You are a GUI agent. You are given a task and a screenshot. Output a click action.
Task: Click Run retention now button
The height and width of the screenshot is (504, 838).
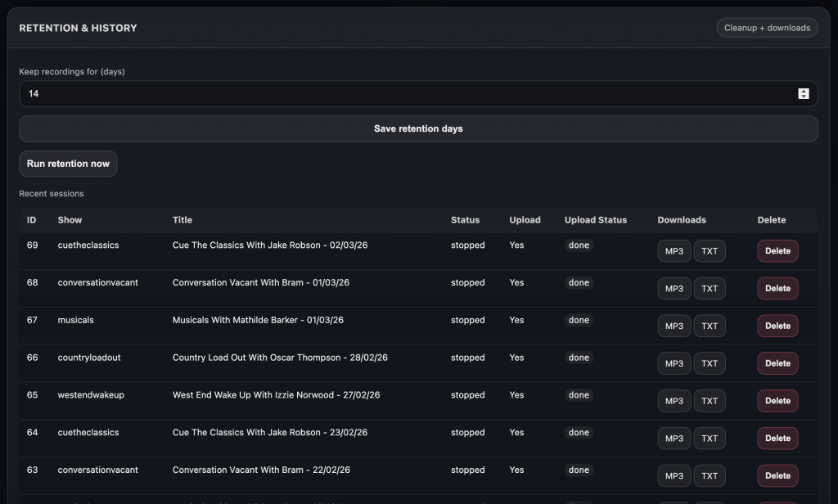click(x=68, y=164)
